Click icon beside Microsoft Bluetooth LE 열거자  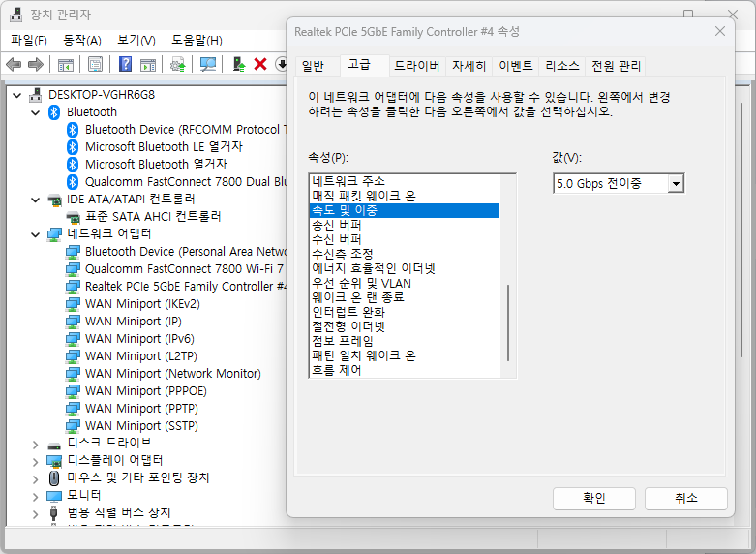point(73,146)
